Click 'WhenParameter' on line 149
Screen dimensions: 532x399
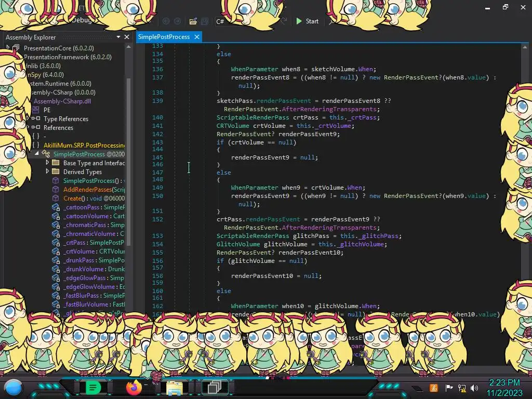[255, 187]
